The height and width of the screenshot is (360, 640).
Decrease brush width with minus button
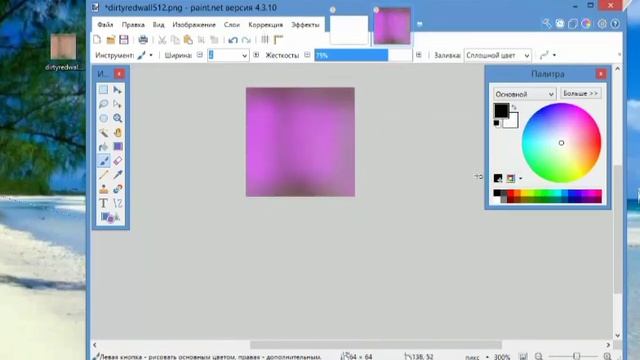point(200,55)
